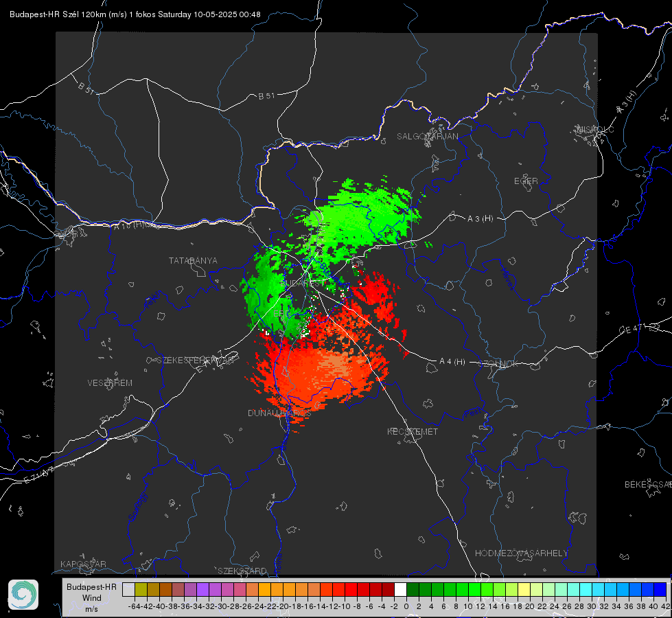Image resolution: width=672 pixels, height=618 pixels.
Task: Click the BUDAPEST city label
Action: tap(303, 284)
